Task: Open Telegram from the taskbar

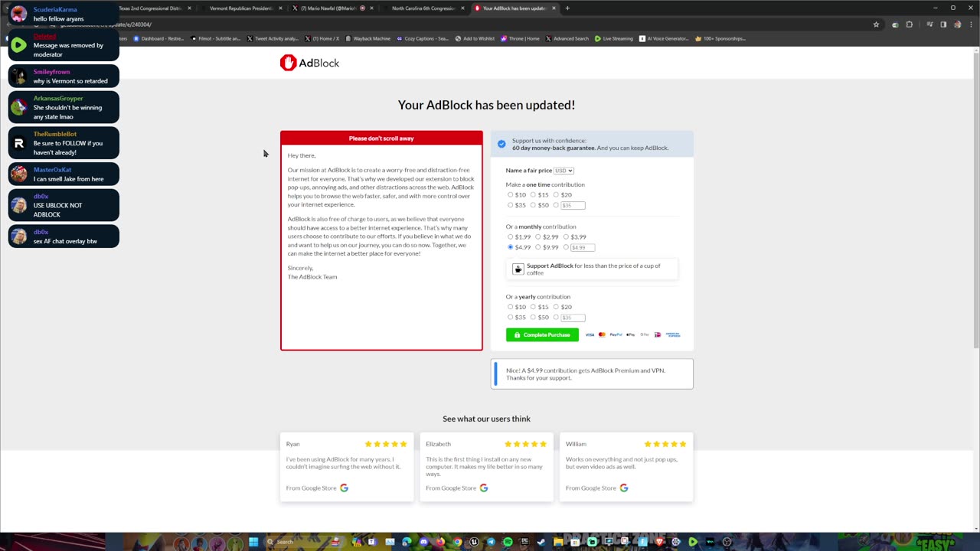Action: pos(491,542)
